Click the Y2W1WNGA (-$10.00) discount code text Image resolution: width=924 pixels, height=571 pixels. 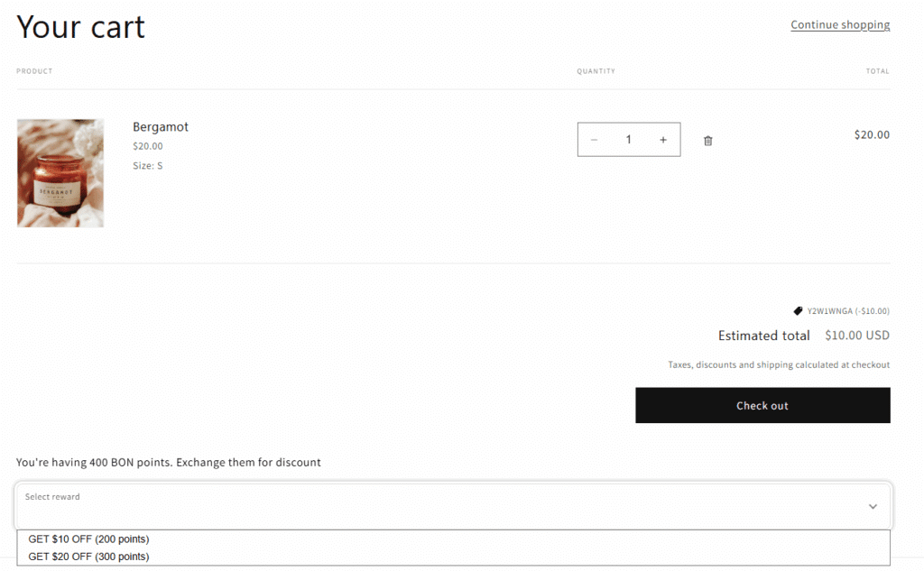(x=848, y=311)
